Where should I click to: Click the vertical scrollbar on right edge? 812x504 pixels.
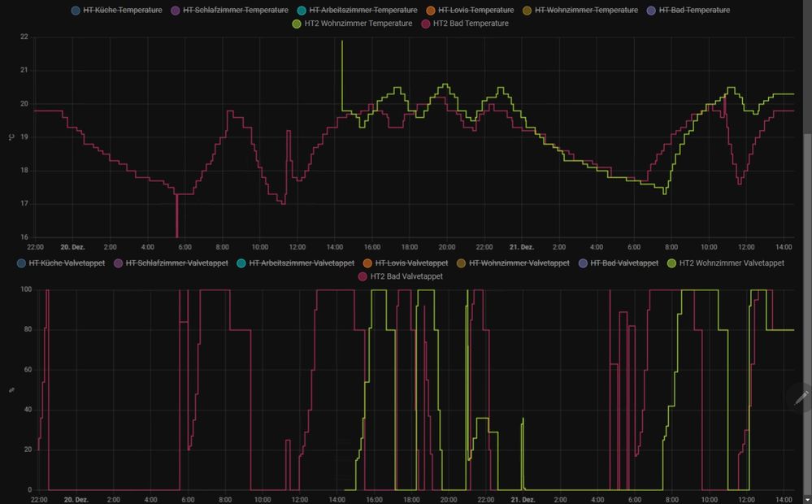point(807,244)
